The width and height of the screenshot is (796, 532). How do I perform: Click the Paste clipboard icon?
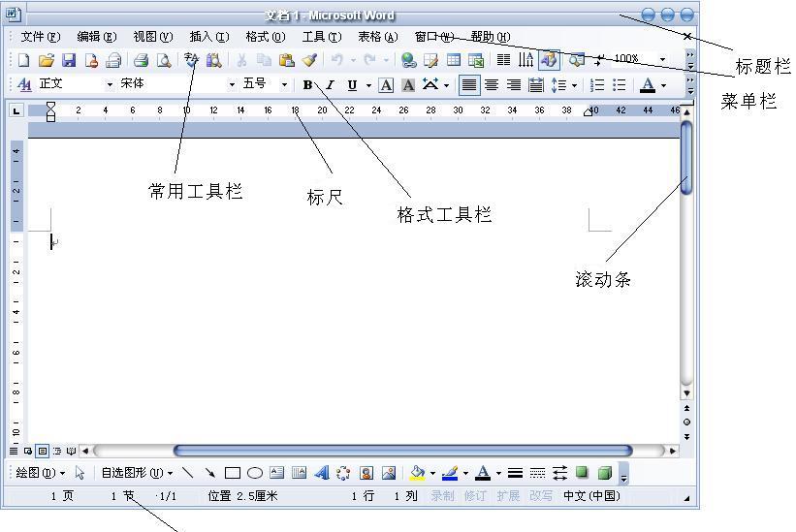pos(287,60)
